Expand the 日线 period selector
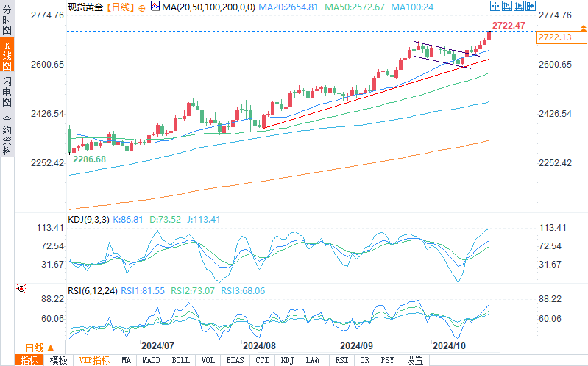 tap(40, 348)
